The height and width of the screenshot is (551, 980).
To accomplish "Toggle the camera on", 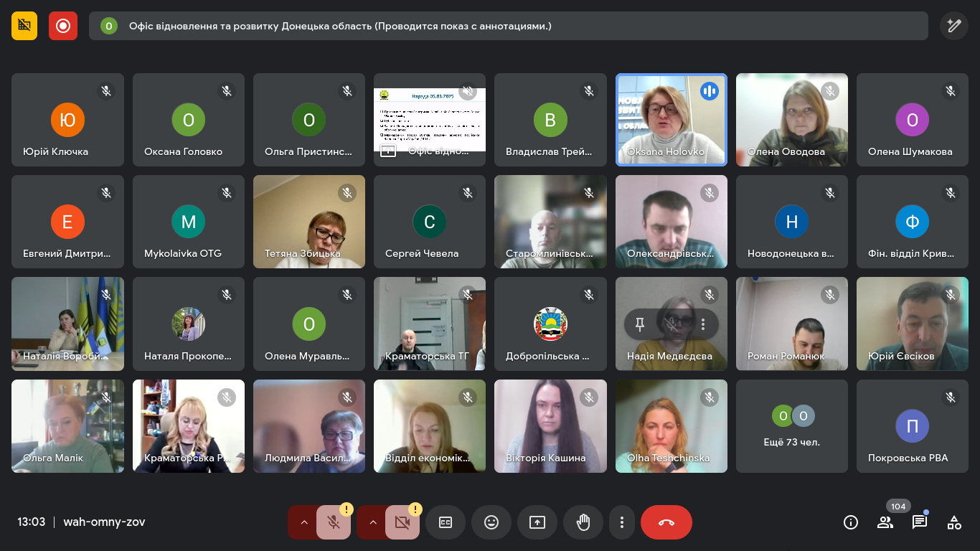I will [402, 522].
